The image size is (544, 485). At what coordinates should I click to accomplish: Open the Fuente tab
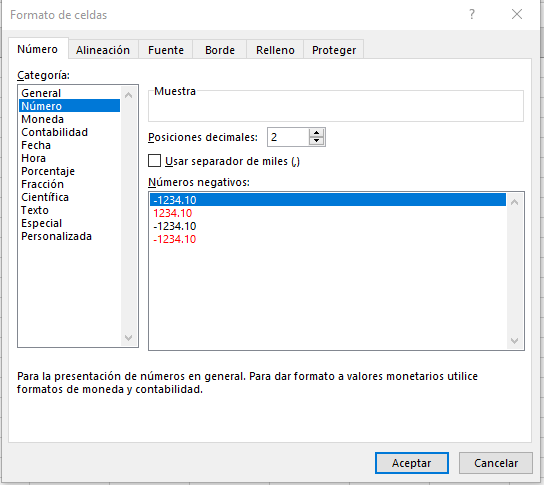coord(166,50)
